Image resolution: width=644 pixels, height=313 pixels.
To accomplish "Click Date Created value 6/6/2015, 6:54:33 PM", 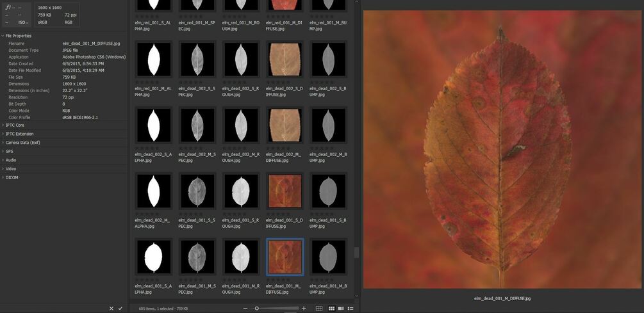I will 83,63.
